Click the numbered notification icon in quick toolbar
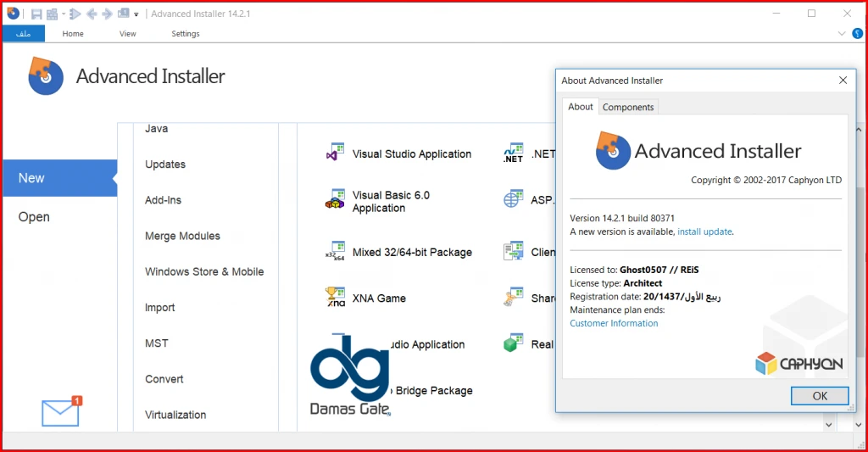The height and width of the screenshot is (452, 868). [x=123, y=14]
